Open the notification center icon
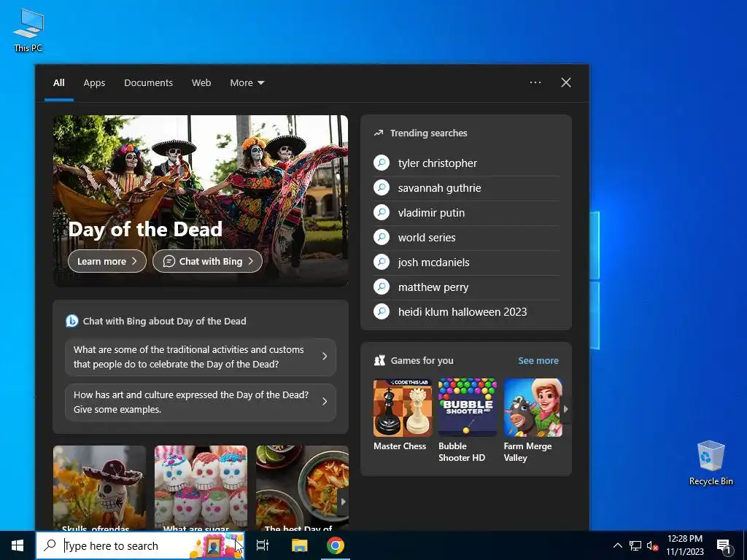 pyautogui.click(x=724, y=545)
